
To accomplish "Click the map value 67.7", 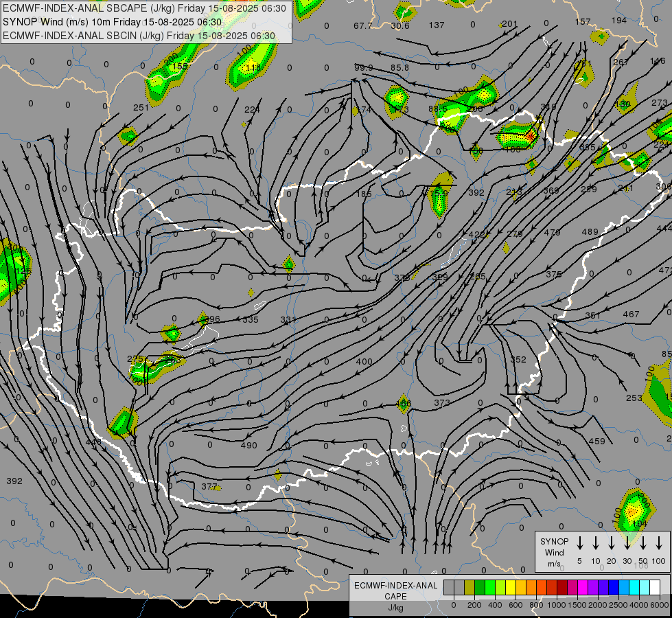I will pos(362,25).
